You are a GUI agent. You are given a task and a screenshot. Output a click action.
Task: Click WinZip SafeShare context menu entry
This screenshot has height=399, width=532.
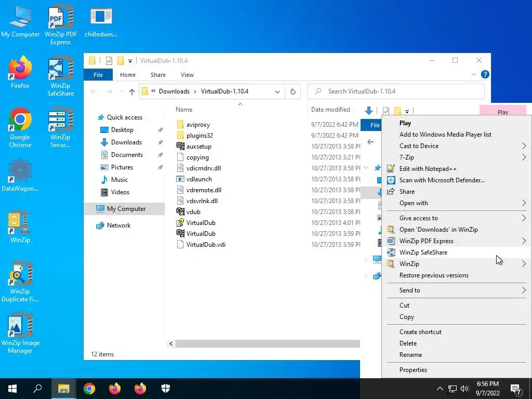tap(457, 252)
